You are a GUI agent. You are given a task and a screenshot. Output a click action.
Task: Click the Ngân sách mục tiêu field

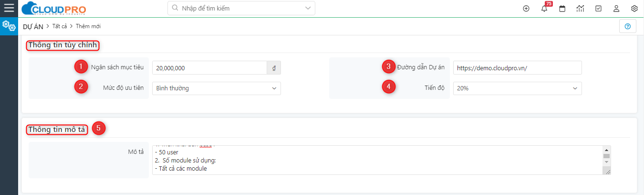pos(209,68)
